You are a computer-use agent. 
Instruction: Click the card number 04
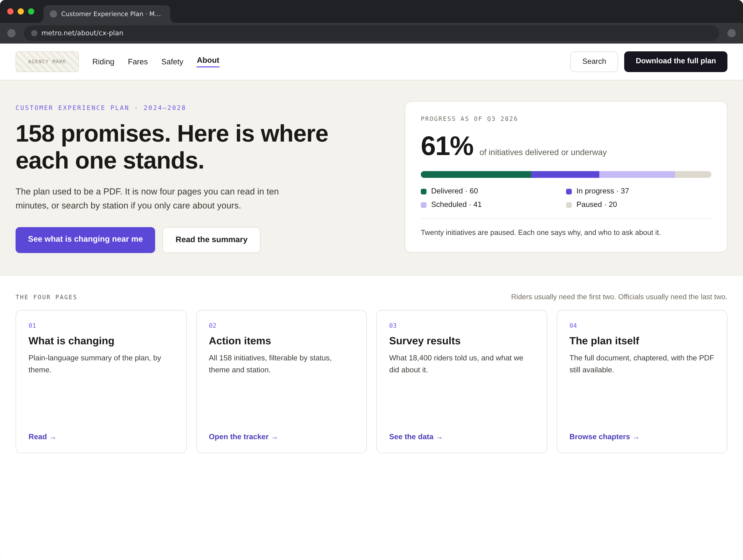(x=573, y=325)
